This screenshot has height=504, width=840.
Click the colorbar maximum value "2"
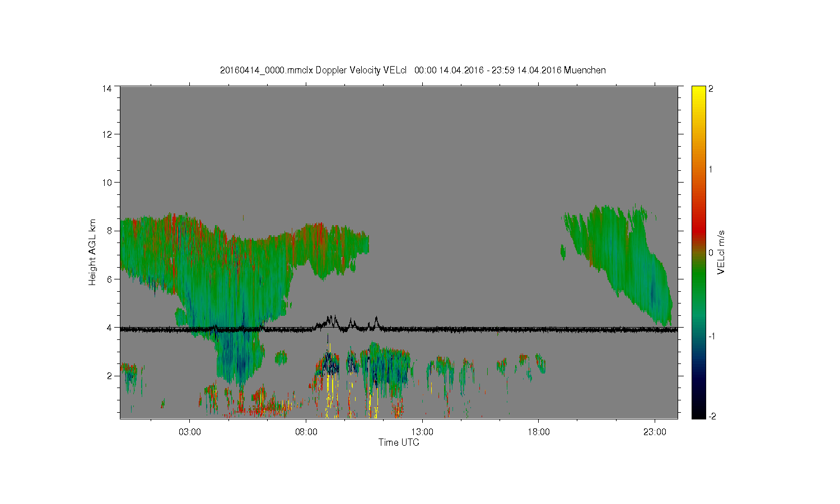711,88
